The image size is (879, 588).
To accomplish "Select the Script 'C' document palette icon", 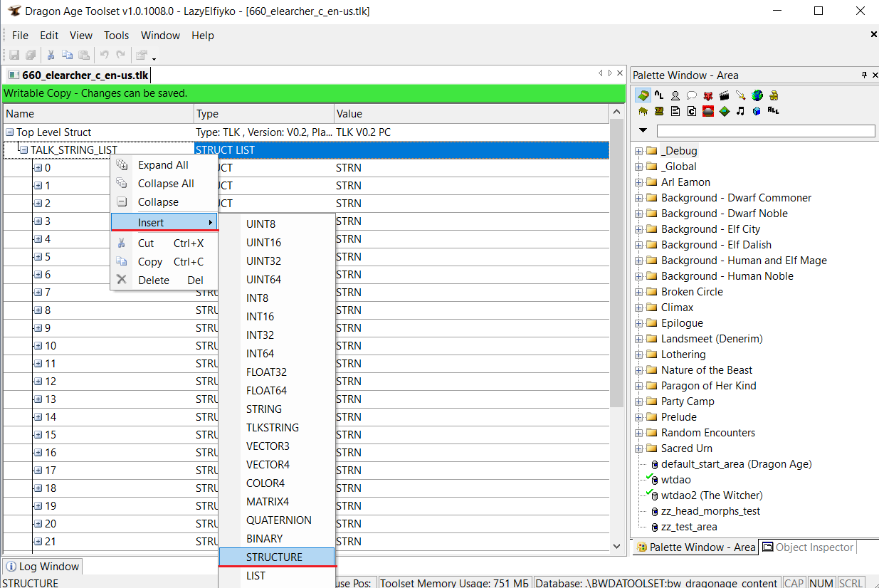I will click(691, 111).
